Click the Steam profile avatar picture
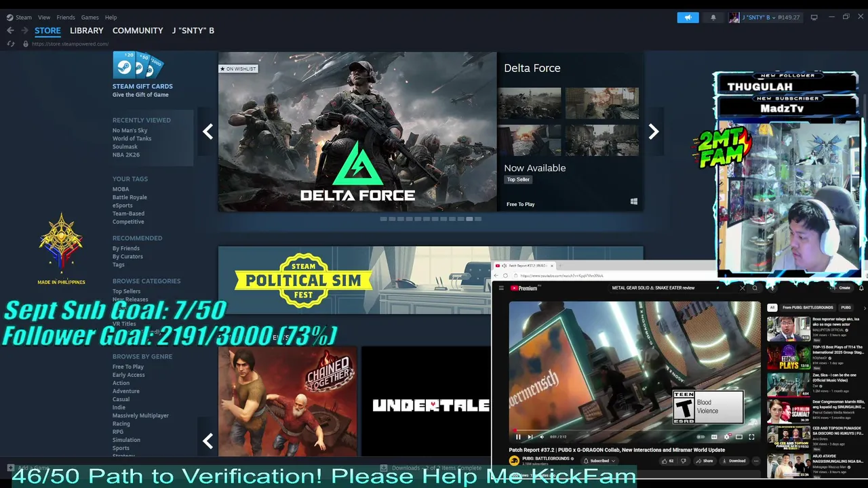 click(734, 18)
